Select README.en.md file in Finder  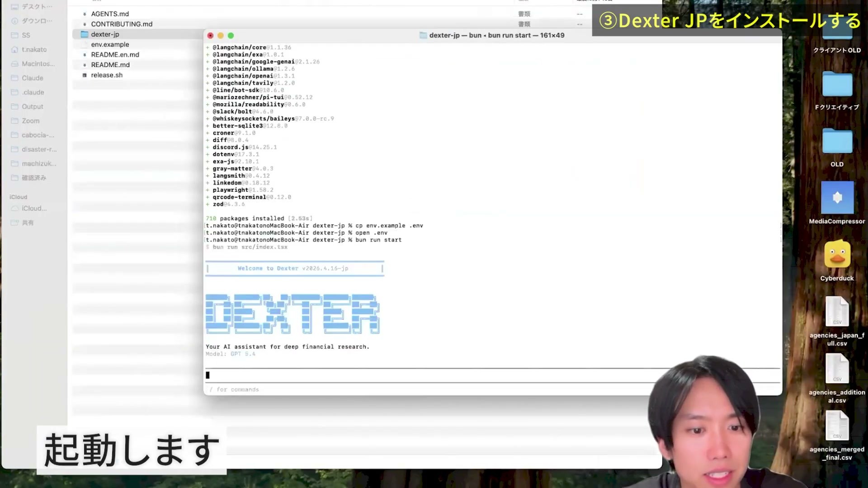click(115, 55)
